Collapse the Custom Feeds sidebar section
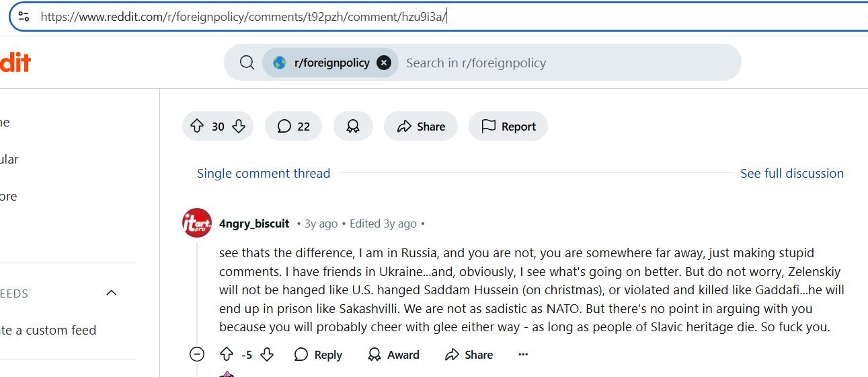 tap(112, 293)
